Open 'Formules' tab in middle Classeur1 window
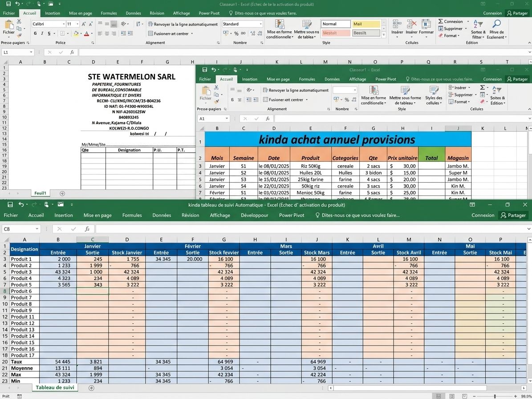 [x=307, y=79]
